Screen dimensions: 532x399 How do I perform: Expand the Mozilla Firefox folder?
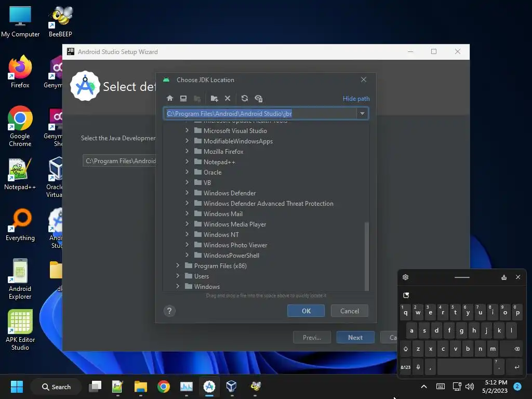(x=187, y=151)
